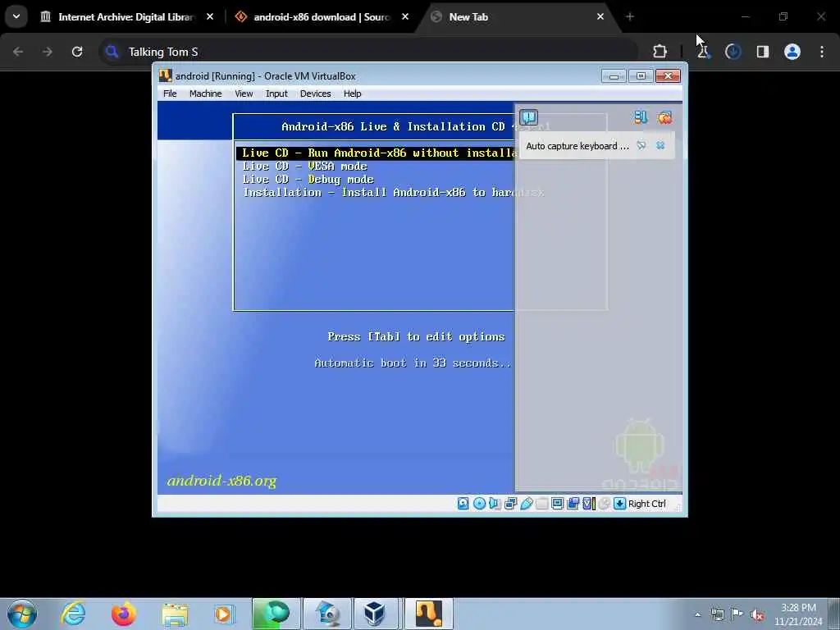Viewport: 840px width, 630px height.
Task: Show hidden system tray icons arrow
Action: (x=697, y=614)
